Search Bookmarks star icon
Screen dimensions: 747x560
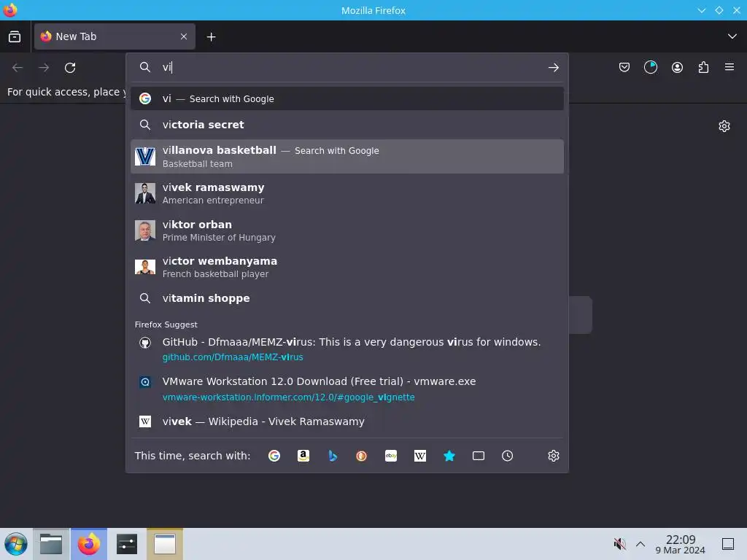[449, 456]
